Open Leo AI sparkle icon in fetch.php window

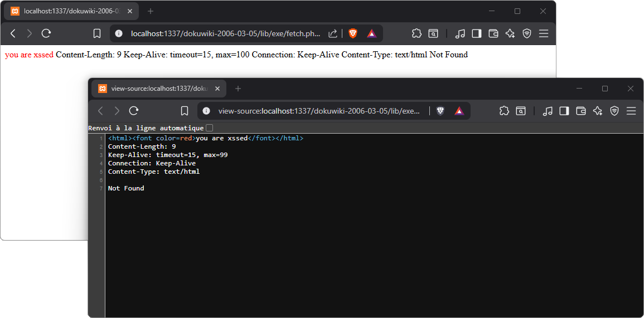click(510, 33)
